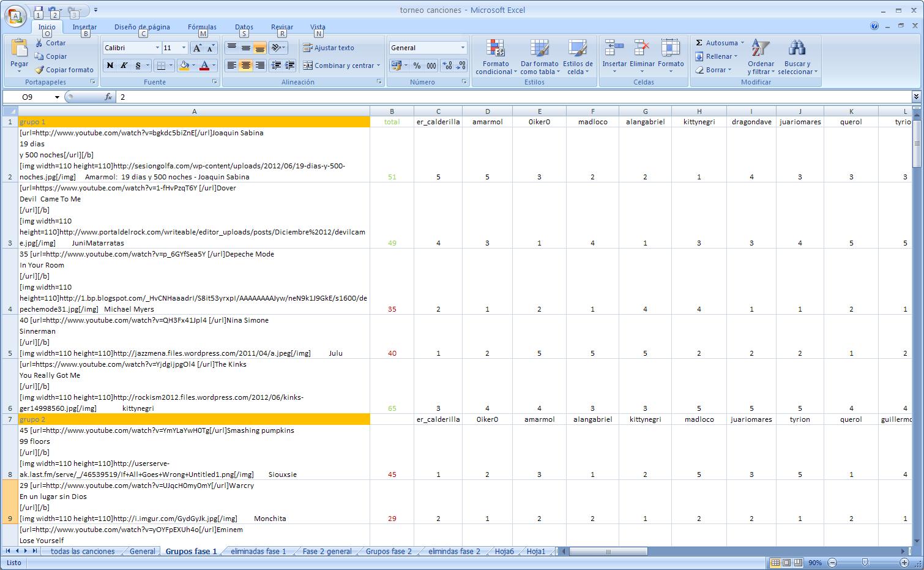Switch to Diseño de página tab
The image size is (924, 570).
[142, 27]
